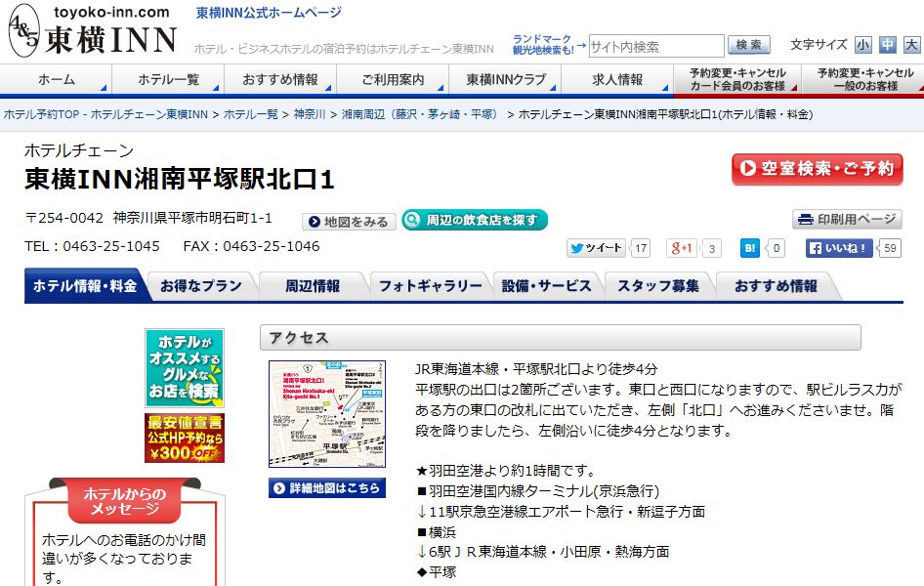
Task: Open the おすすめ情報 navigation menu
Action: [x=280, y=79]
